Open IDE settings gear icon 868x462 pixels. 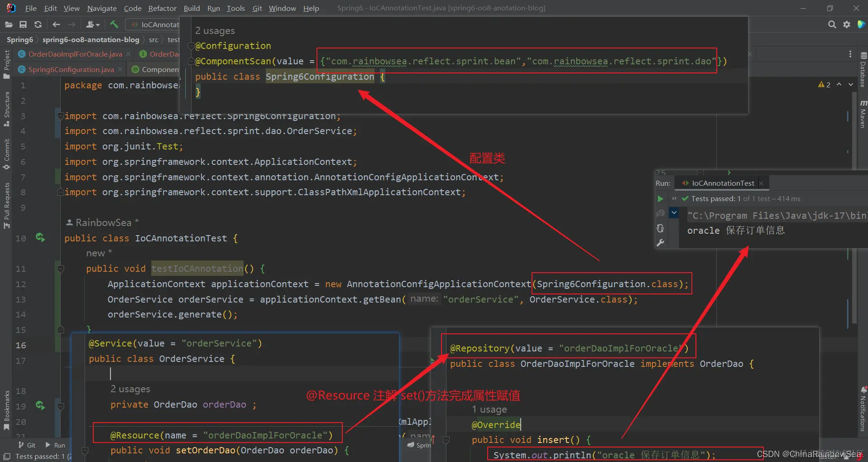pyautogui.click(x=847, y=24)
